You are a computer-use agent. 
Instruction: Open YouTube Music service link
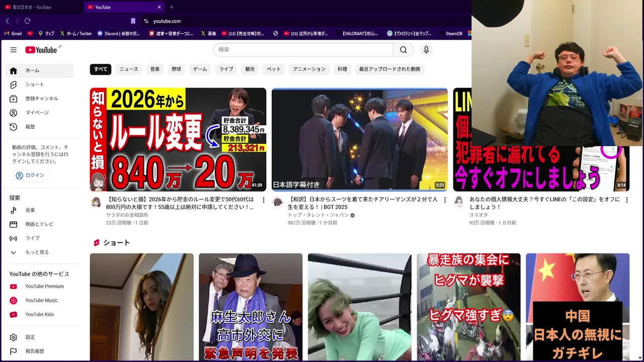(40, 301)
